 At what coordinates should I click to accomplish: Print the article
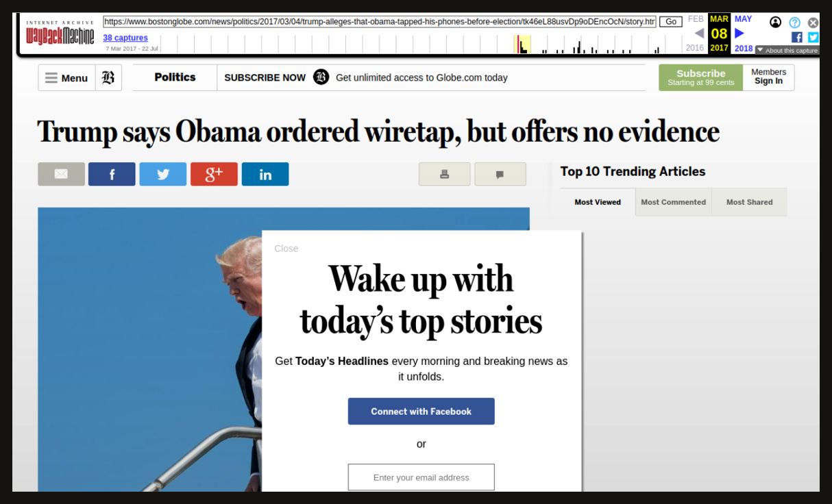[445, 174]
